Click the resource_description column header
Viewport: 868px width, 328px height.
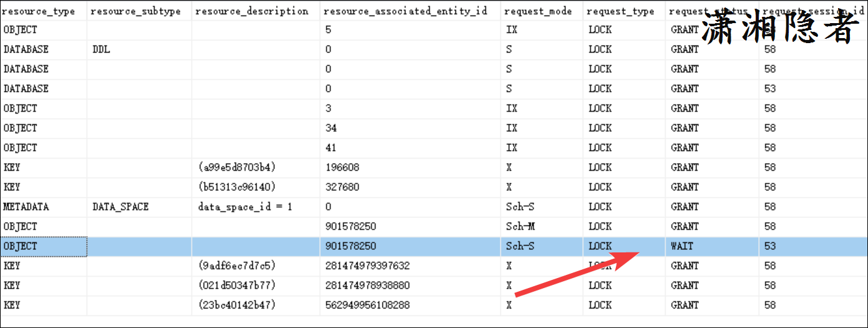click(x=252, y=11)
